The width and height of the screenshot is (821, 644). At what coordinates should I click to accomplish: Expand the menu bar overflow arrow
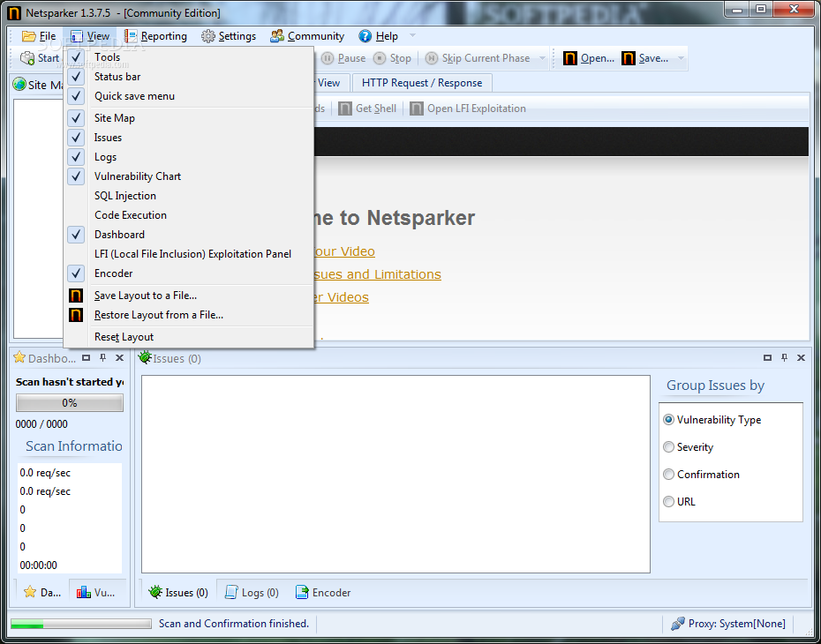coord(412,35)
